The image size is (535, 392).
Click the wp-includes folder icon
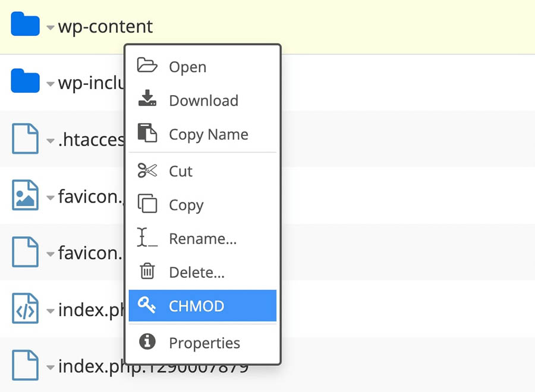(25, 81)
